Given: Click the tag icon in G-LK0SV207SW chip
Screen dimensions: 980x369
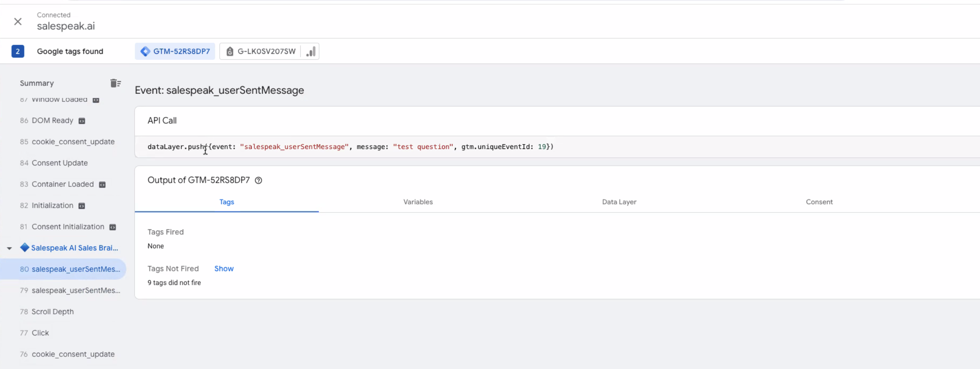Looking at the screenshot, I should (230, 51).
